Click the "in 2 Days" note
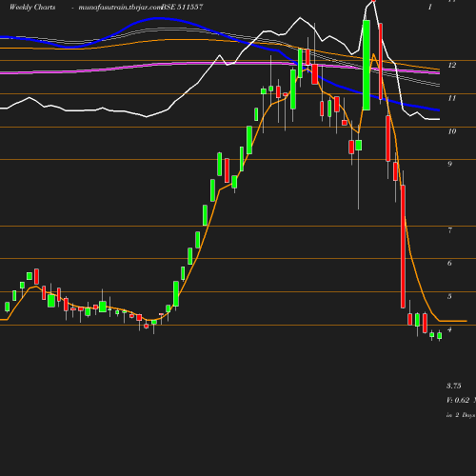 (x=461, y=415)
